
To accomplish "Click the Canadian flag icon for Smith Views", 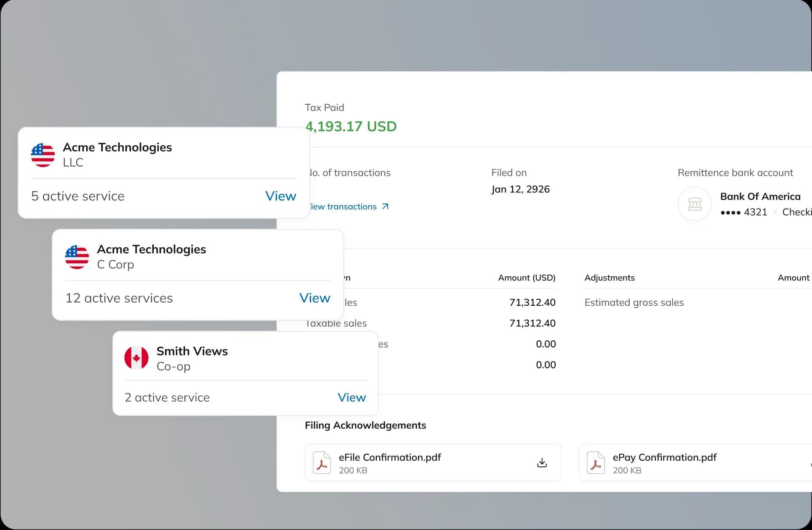I will (136, 358).
